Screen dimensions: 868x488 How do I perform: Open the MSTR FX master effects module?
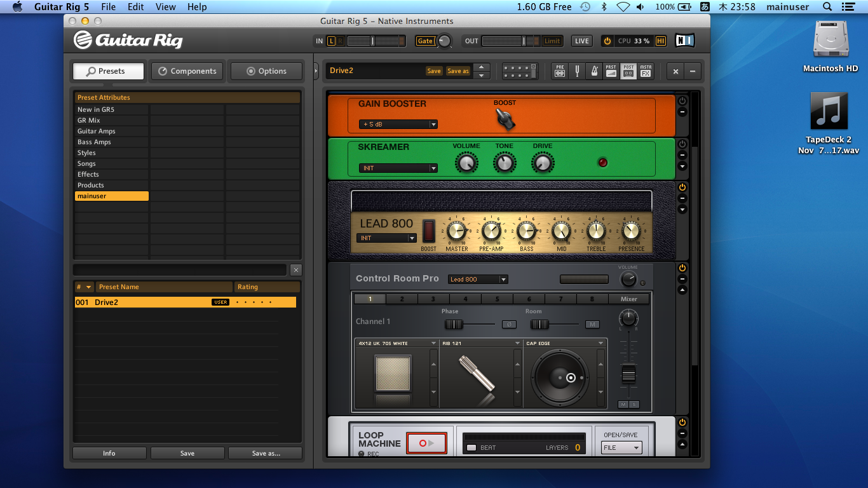click(x=646, y=71)
